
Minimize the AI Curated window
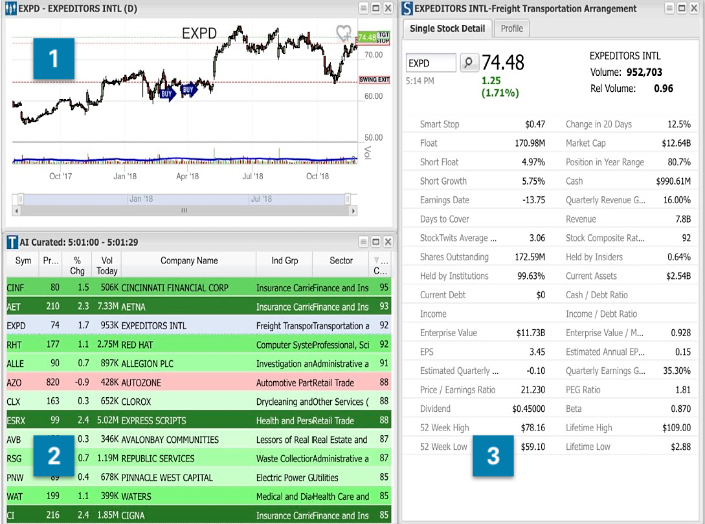pyautogui.click(x=364, y=242)
